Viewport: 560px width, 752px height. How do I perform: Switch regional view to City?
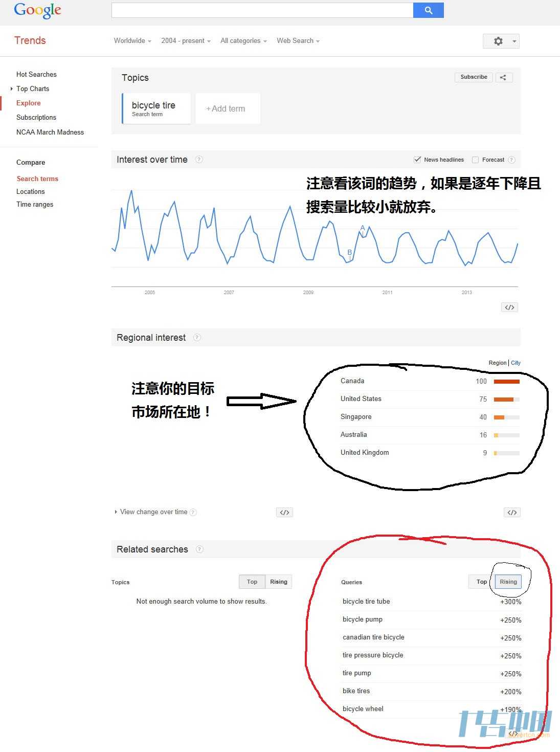pyautogui.click(x=516, y=363)
